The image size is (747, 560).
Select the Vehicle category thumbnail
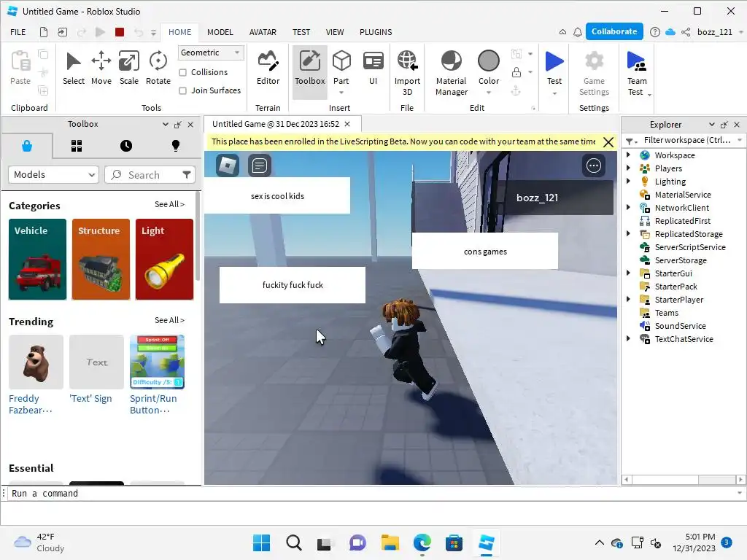point(38,260)
